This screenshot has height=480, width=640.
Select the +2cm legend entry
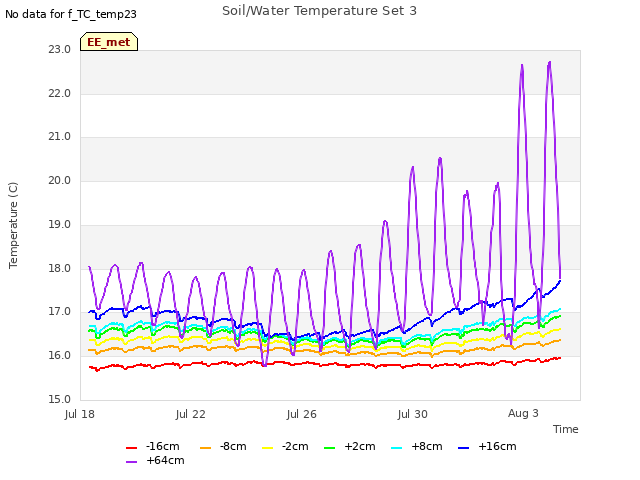pos(349,447)
